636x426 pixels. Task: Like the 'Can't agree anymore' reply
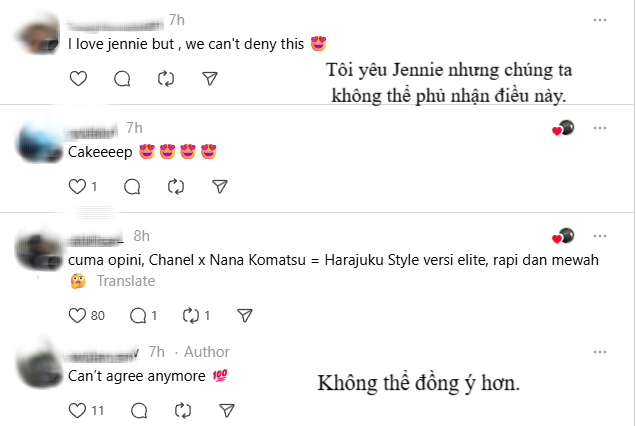[78, 410]
